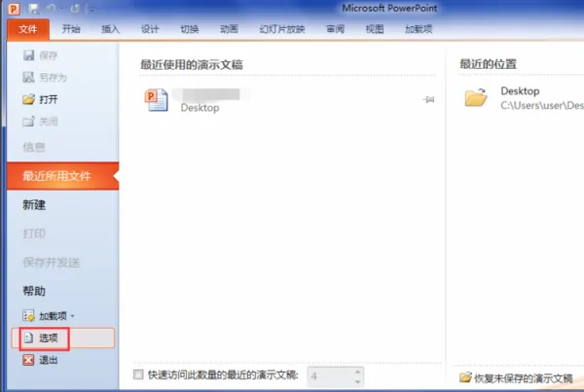Open the quick access toolbar customize arrow
Viewport: 584px width, 392px height.
point(91,9)
